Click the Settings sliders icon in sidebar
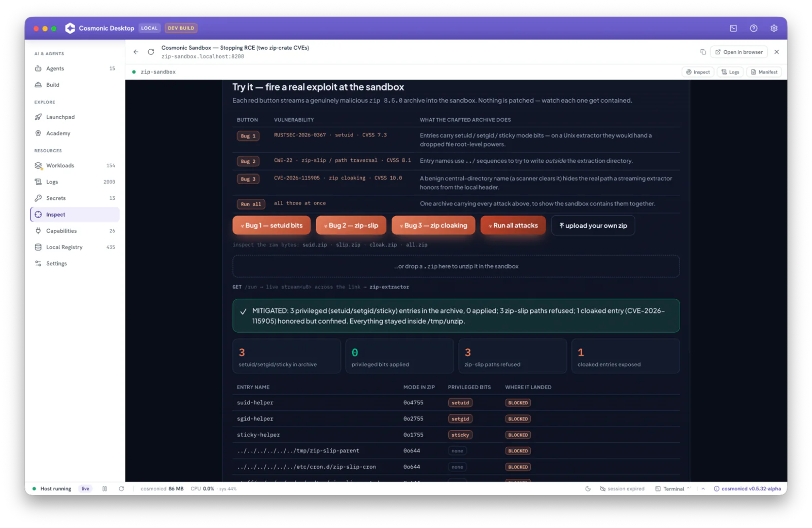The height and width of the screenshot is (528, 812). [x=38, y=264]
